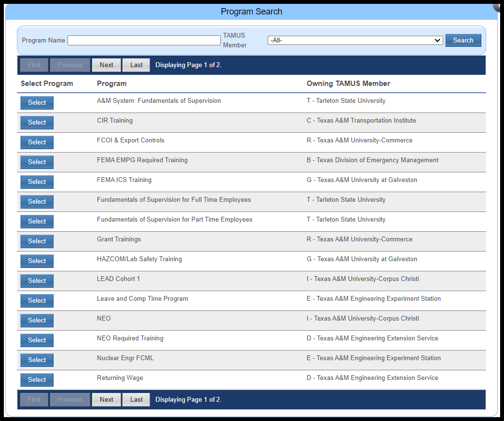Click the Program Name text field
This screenshot has height=421, width=504.
tap(144, 41)
